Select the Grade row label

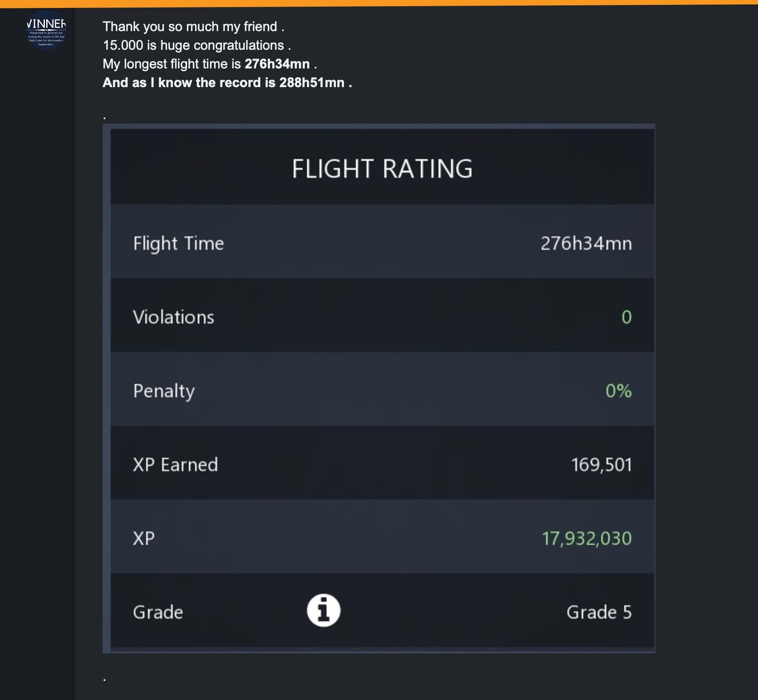click(x=158, y=612)
